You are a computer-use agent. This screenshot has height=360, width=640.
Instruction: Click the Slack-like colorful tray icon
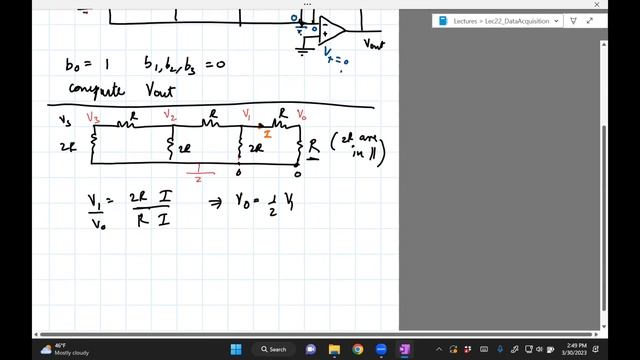click(x=468, y=349)
